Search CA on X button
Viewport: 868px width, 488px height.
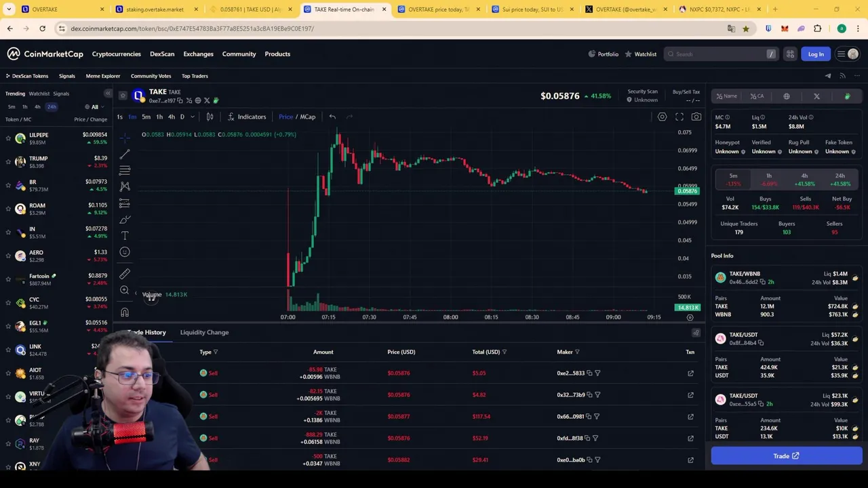757,96
